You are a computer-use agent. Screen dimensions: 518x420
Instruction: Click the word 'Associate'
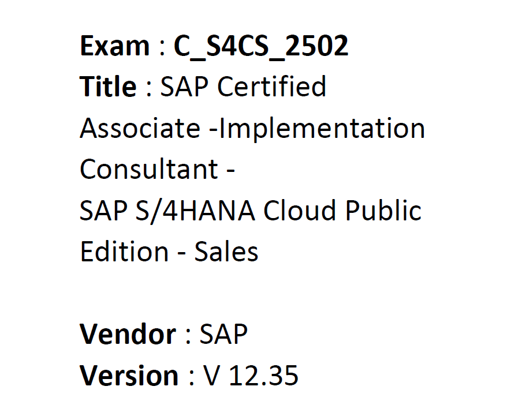coord(140,128)
